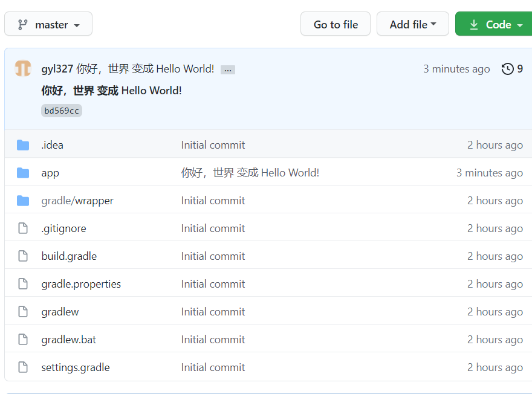Screen dimensions: 532x394
Task: Click the gradle/wrapper folder icon
Action: pyautogui.click(x=23, y=200)
